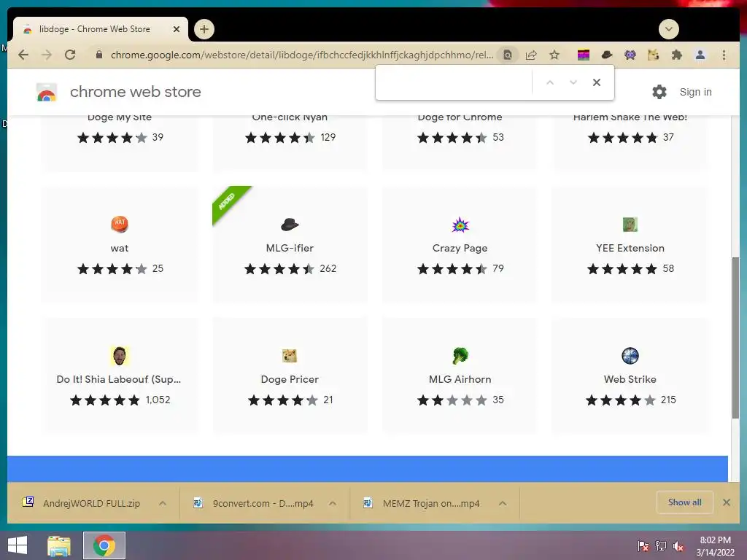Image resolution: width=747 pixels, height=560 pixels.
Task: Open the web store settings gear
Action: click(x=659, y=92)
